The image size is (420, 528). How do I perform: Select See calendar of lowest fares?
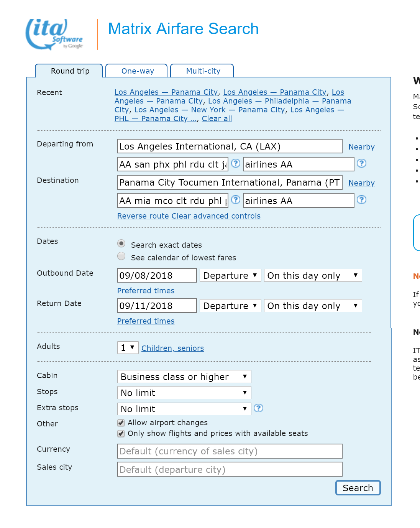pyautogui.click(x=121, y=256)
